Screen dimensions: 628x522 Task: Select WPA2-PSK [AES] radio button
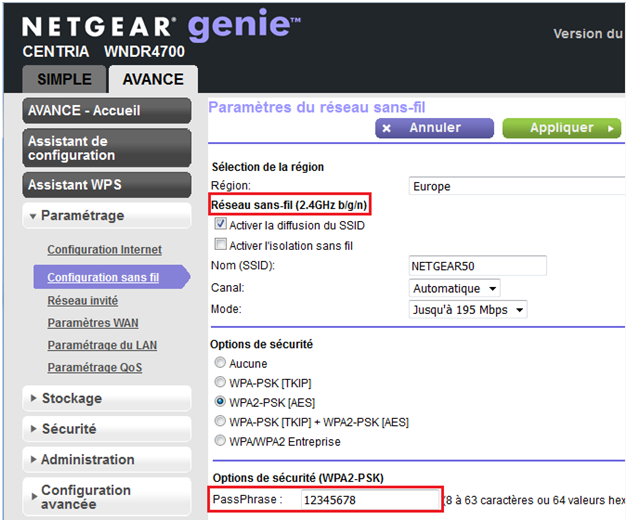coord(220,401)
